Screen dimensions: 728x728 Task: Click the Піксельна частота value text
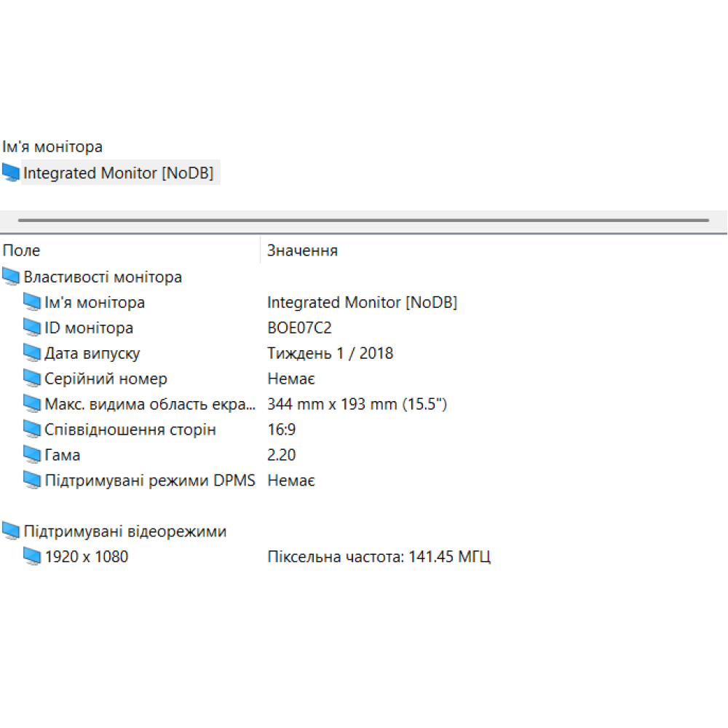(379, 556)
